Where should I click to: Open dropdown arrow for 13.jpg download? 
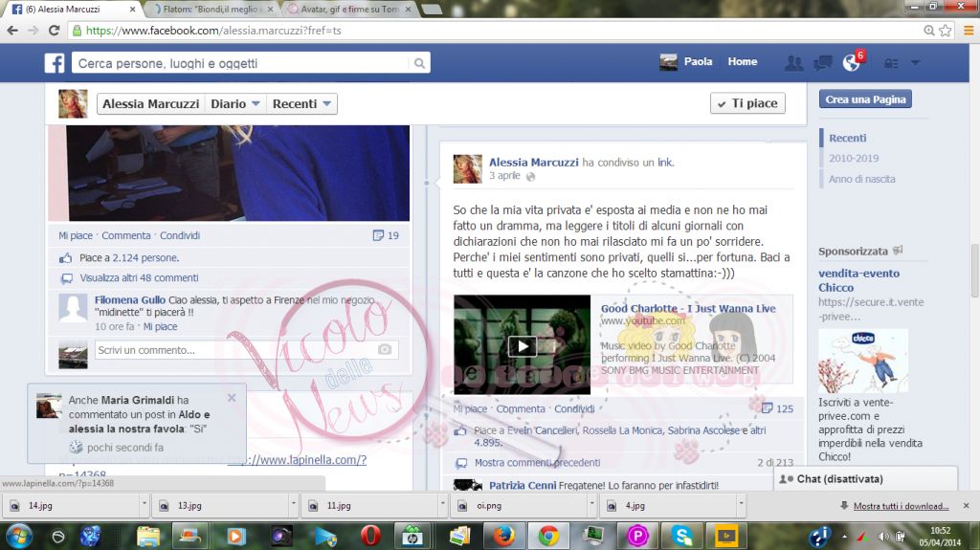click(293, 504)
